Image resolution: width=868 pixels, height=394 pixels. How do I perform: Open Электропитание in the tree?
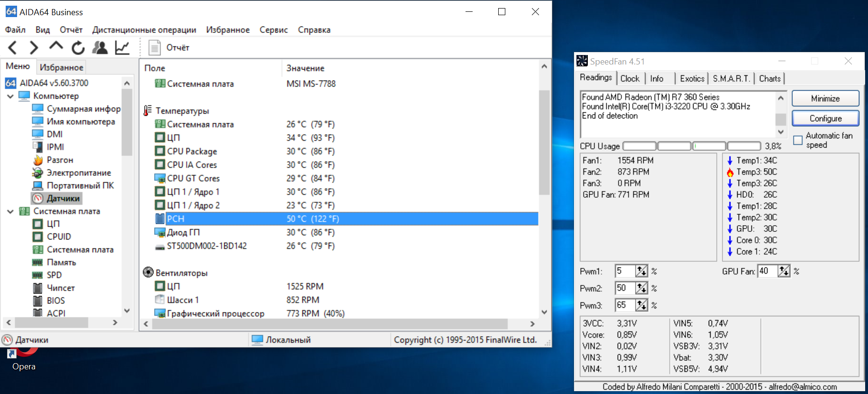click(x=72, y=173)
